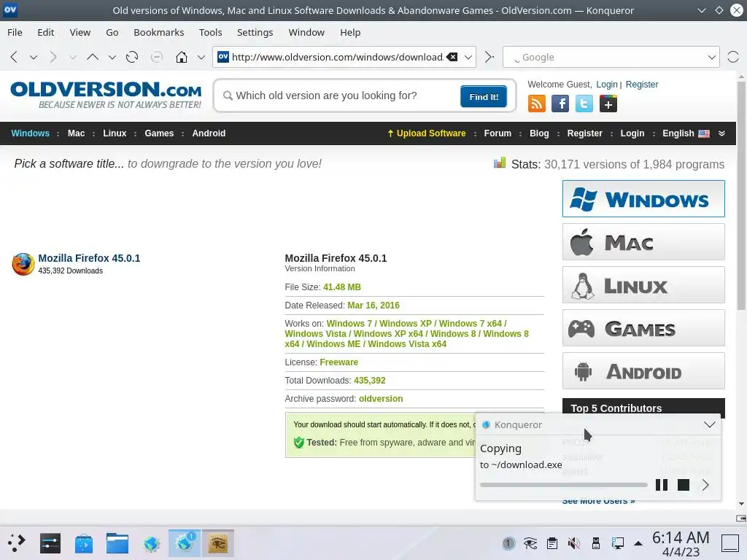Image resolution: width=747 pixels, height=560 pixels.
Task: Open the KDE application launcher
Action: (17, 542)
